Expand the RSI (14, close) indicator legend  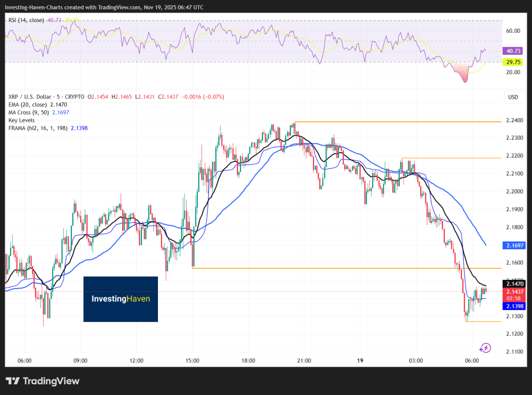[26, 20]
